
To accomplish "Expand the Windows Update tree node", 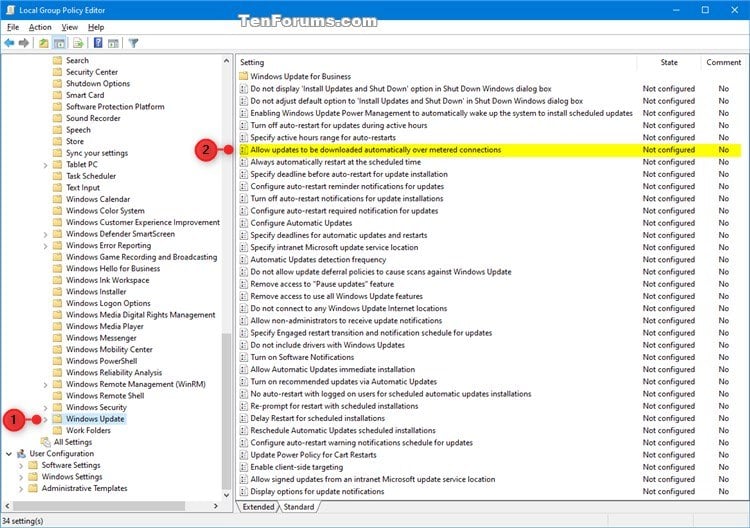I will (45, 419).
